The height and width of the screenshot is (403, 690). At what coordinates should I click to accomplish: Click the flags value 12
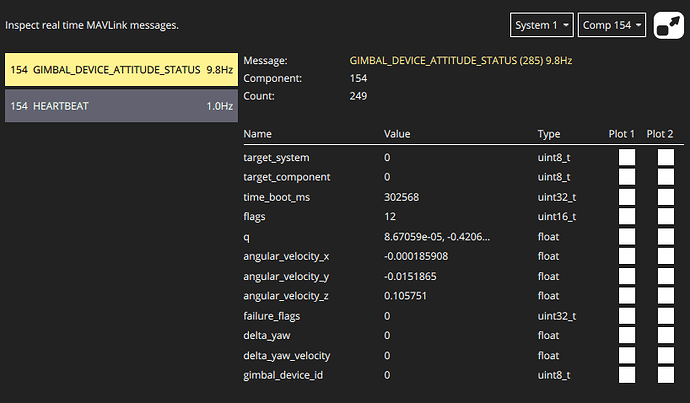[389, 216]
